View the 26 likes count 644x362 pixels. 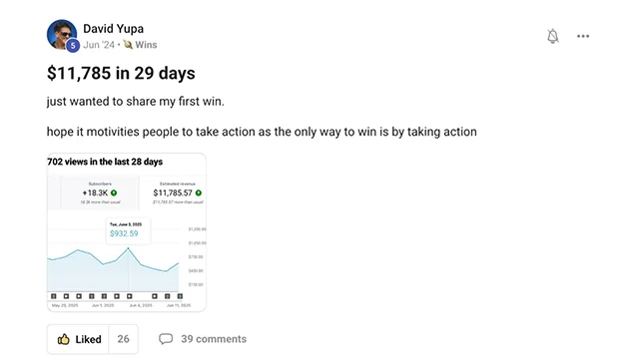tap(123, 339)
